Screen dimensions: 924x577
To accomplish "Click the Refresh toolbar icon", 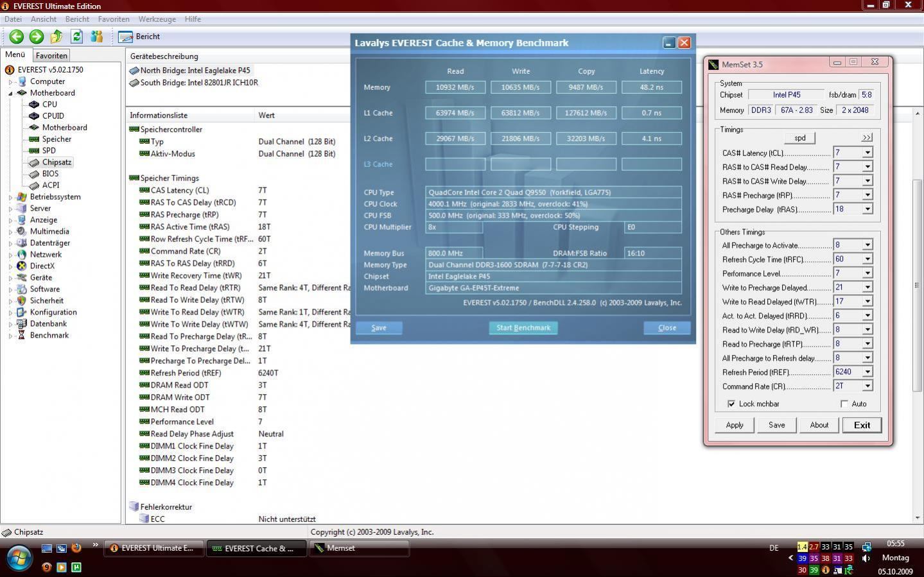I will [x=76, y=37].
